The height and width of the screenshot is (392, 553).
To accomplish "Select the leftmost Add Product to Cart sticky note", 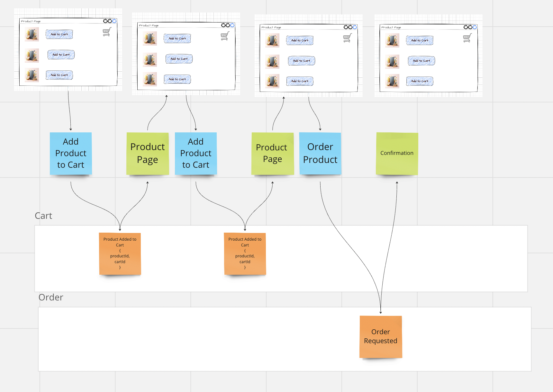I will [x=71, y=153].
